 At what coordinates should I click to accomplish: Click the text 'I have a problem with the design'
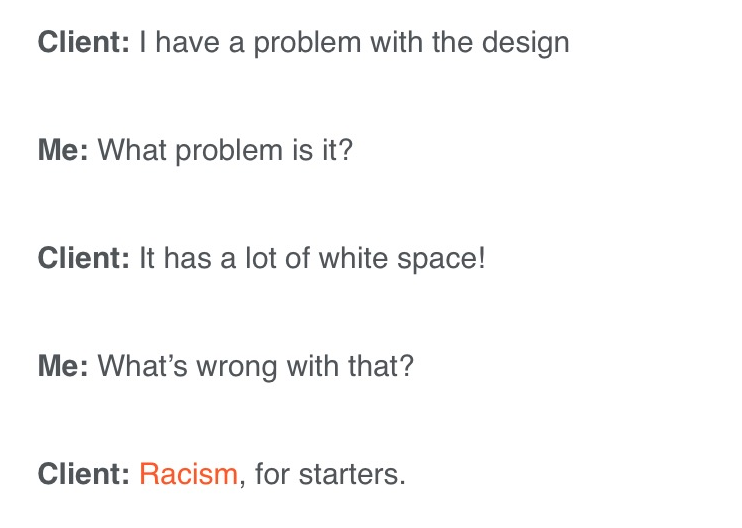click(x=354, y=44)
